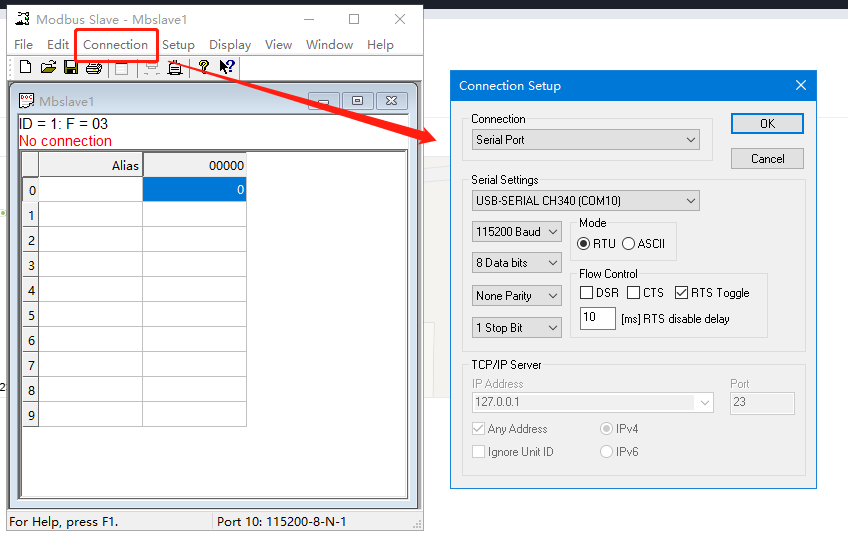Click the Open file folder icon
This screenshot has width=848, height=538.
coord(48,67)
